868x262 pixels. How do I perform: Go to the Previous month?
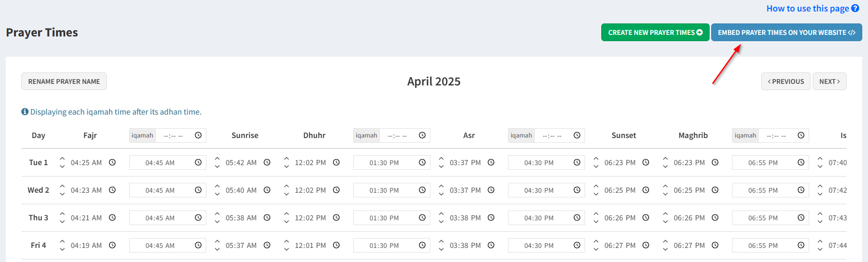[x=786, y=81]
